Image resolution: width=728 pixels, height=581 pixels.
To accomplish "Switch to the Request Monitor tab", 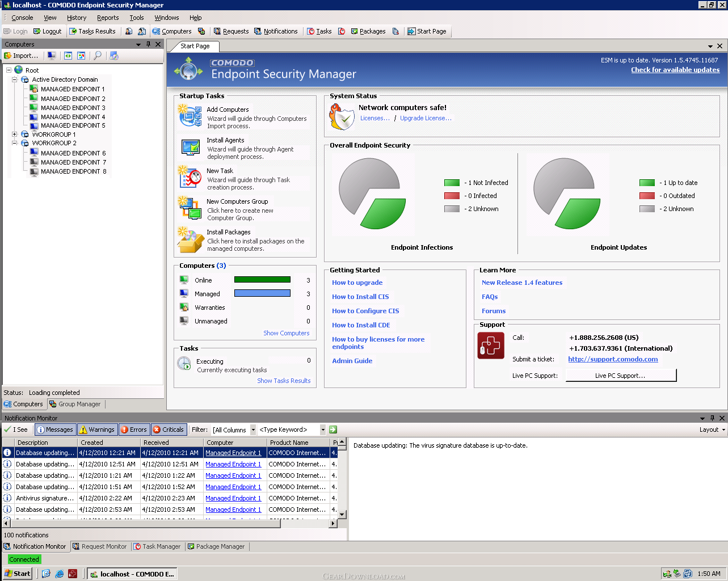I will 100,546.
